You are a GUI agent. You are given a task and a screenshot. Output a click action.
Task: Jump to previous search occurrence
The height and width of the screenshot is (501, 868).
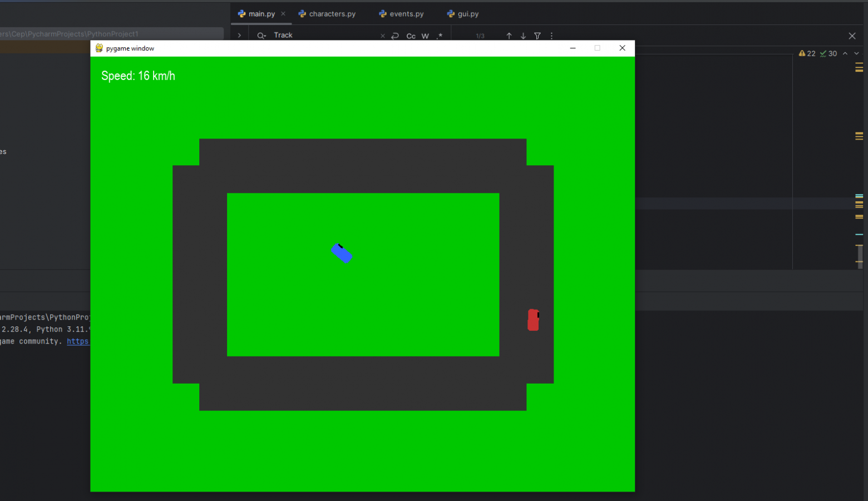509,36
